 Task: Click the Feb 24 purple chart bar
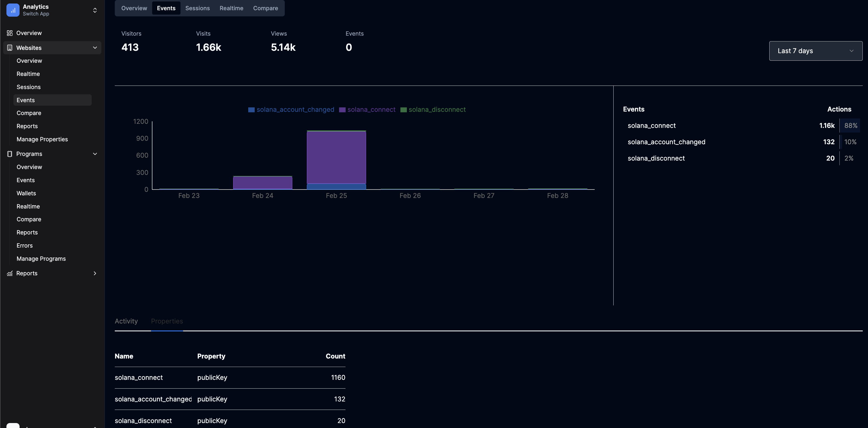tap(263, 183)
